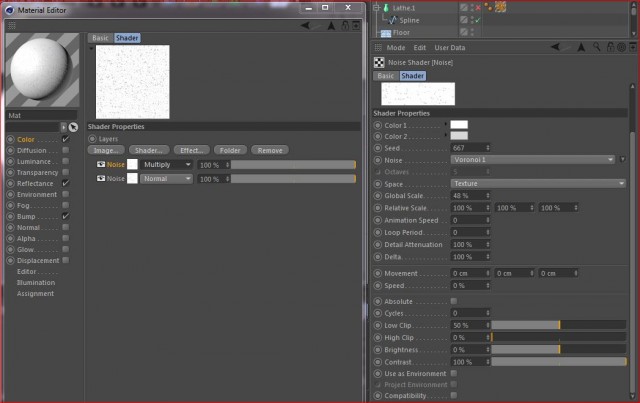
Task: Click up arrow in Material Editor toolbar
Action: 331,26
